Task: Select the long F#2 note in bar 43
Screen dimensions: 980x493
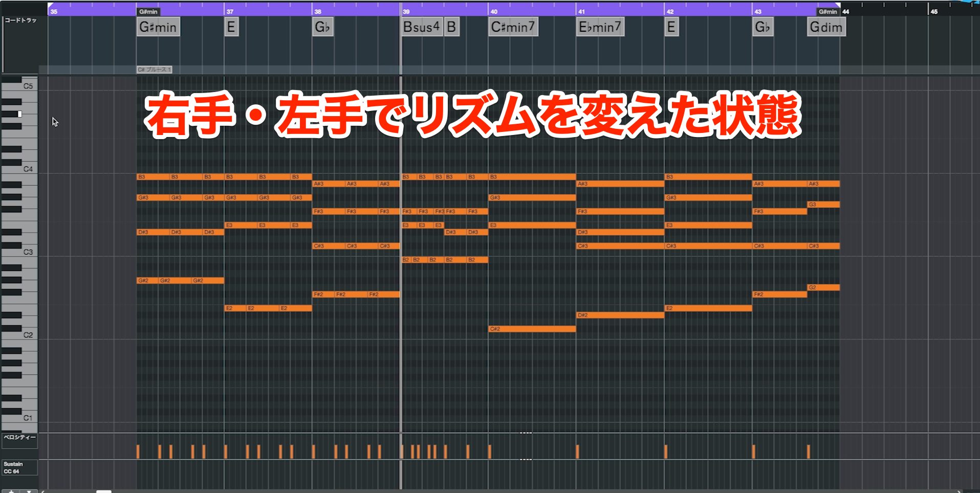Action: [780, 295]
